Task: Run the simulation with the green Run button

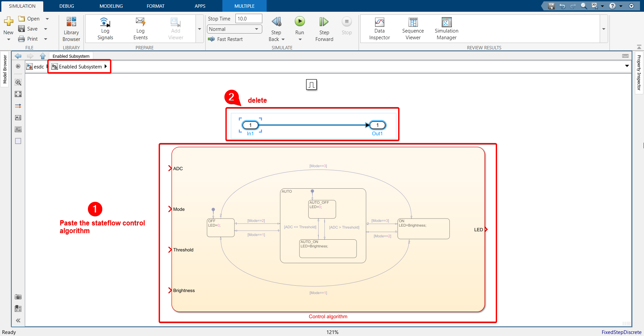Action: click(x=300, y=22)
